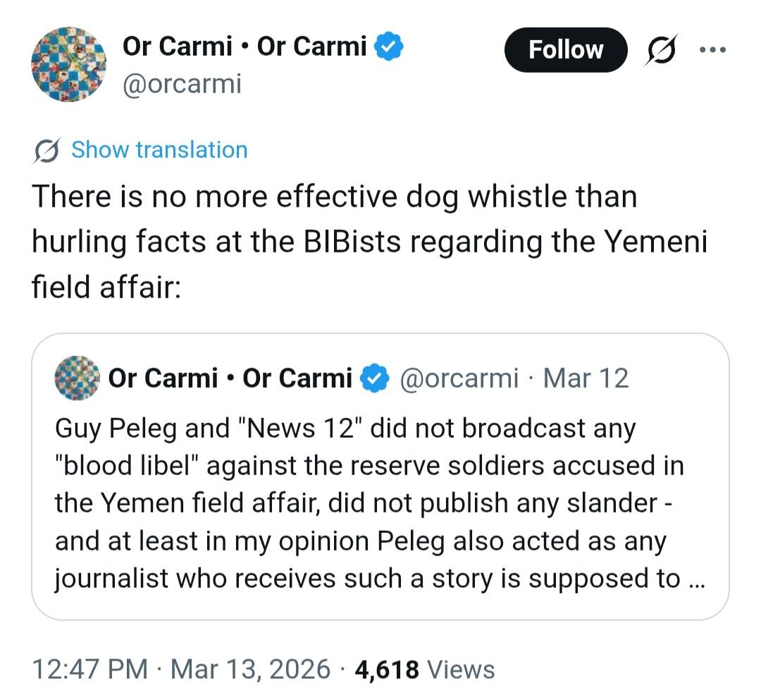Expand the truncated quoted text ellipsis

tap(693, 579)
